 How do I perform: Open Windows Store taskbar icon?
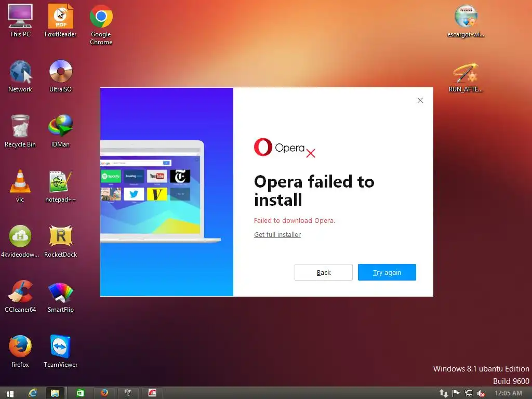(x=80, y=393)
